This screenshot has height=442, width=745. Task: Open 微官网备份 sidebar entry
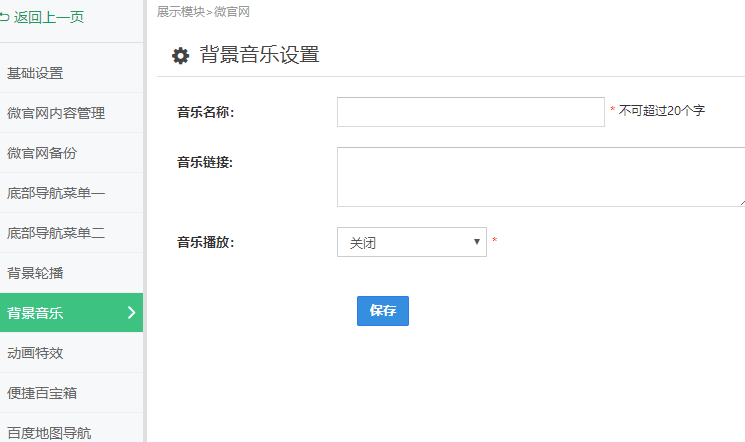(42, 153)
